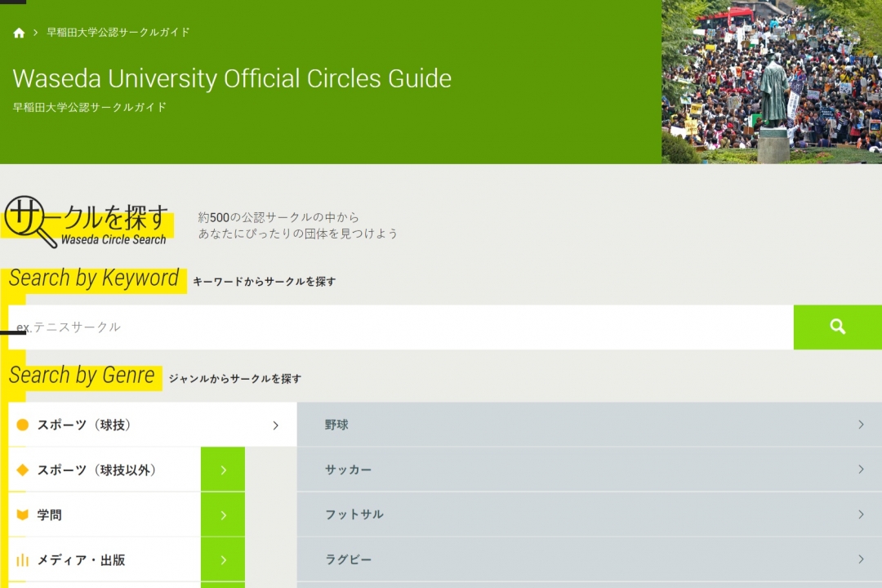Click the arrow at ラグビー row end

pos(861,559)
